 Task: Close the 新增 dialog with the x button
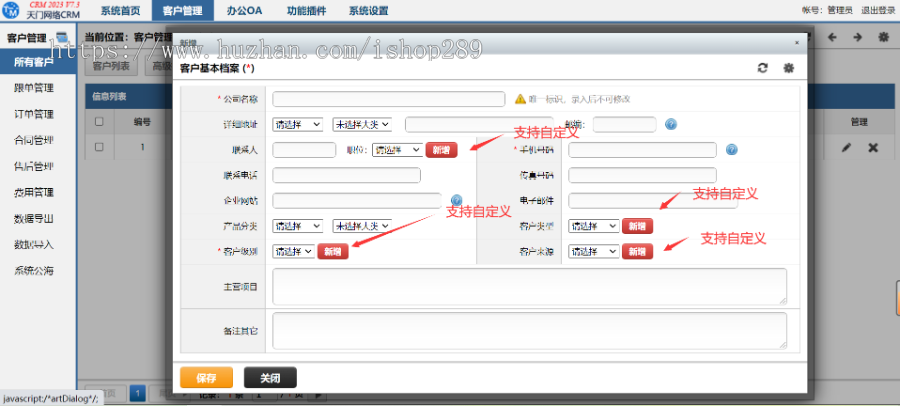[797, 42]
